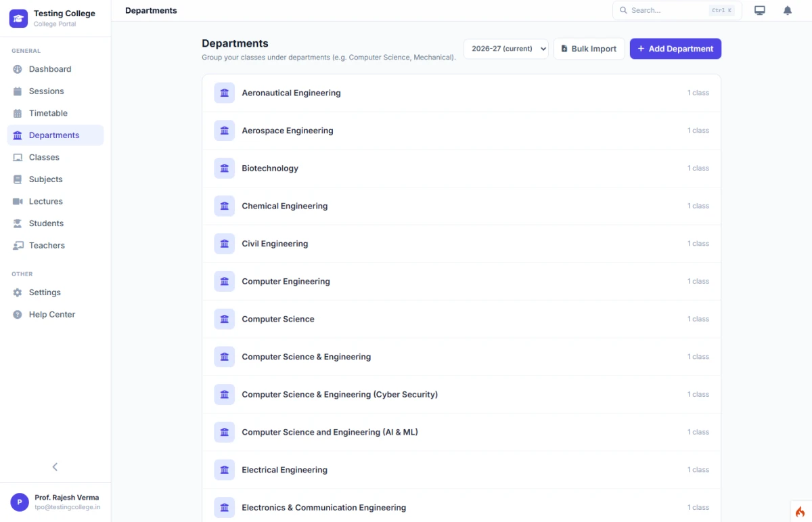Click the Dashboard icon in sidebar
This screenshot has height=522, width=812.
coord(18,69)
